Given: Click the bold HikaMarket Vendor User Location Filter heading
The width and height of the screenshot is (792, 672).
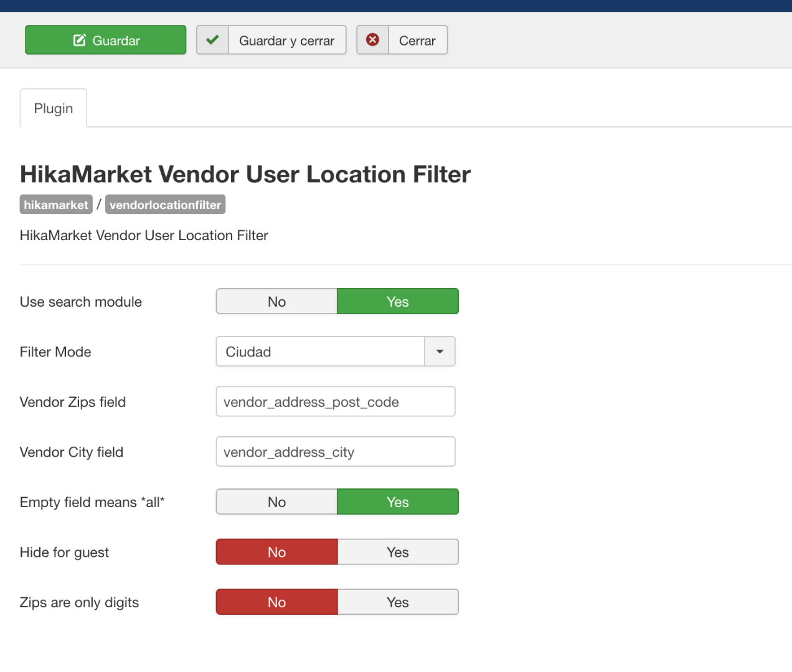Looking at the screenshot, I should [x=245, y=174].
